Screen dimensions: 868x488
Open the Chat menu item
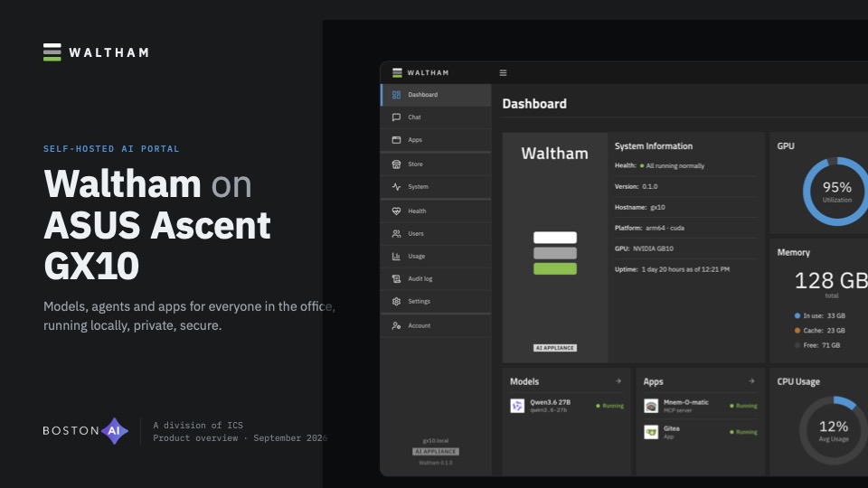pyautogui.click(x=436, y=117)
